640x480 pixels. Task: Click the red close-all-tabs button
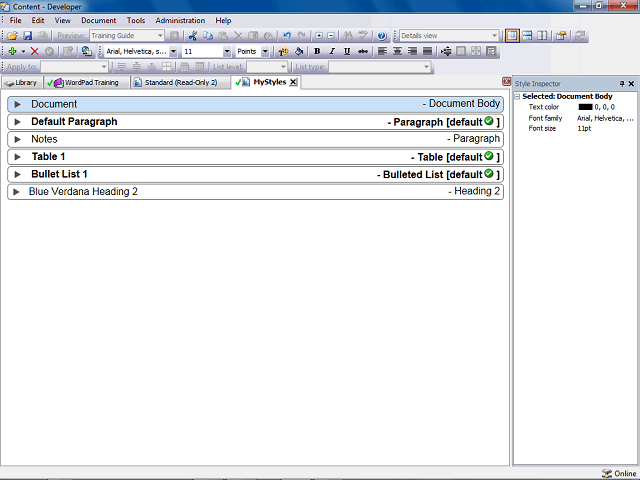[x=507, y=82]
